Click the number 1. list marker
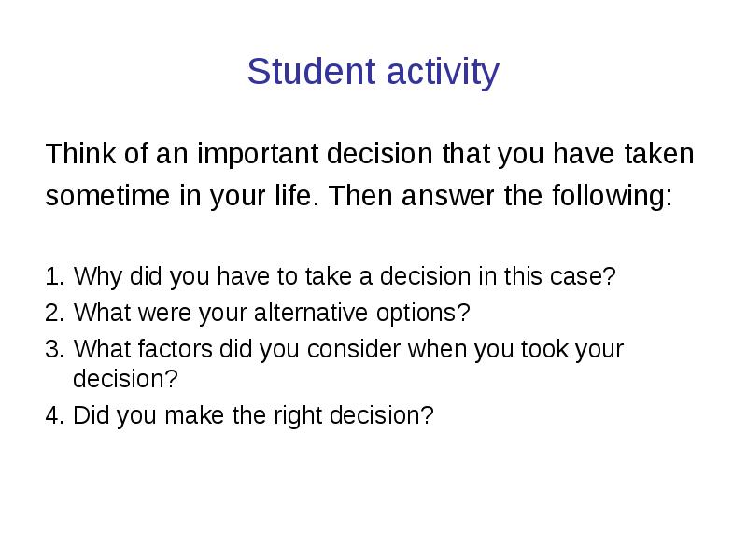 pyautogui.click(x=54, y=276)
